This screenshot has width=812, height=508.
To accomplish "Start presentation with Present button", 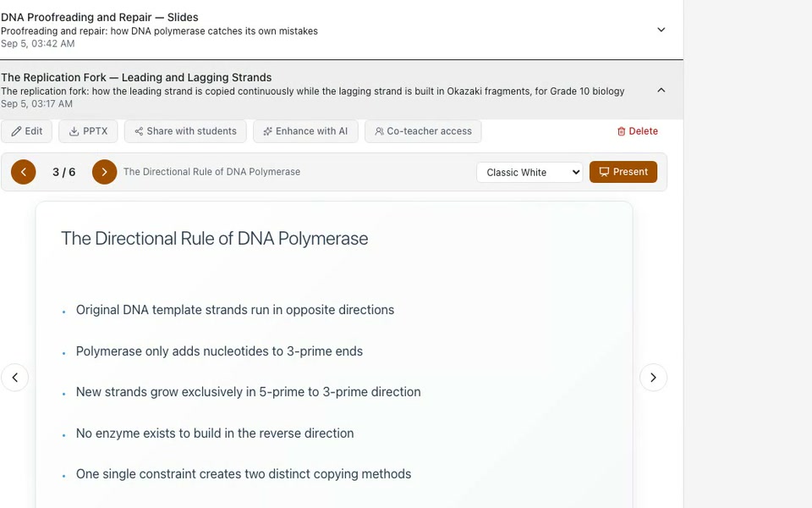I will pyautogui.click(x=623, y=172).
